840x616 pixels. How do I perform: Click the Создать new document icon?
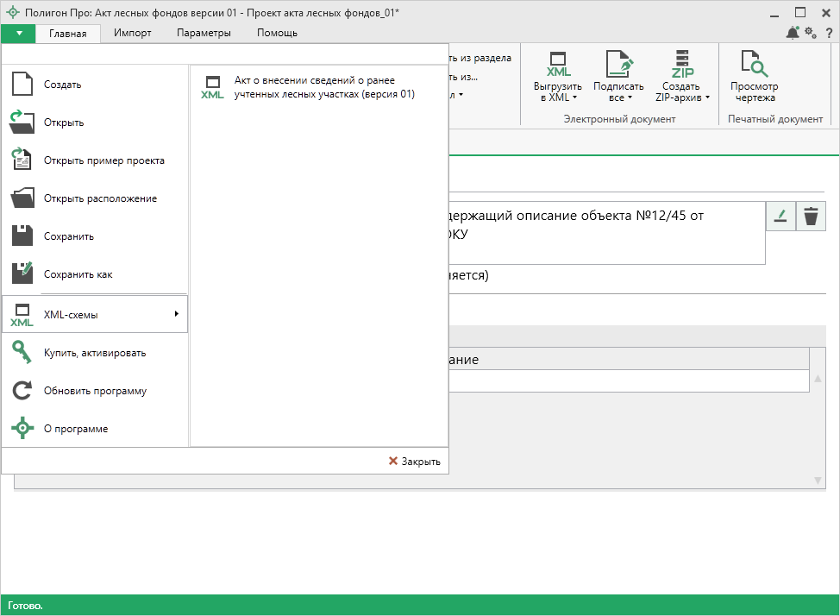click(x=22, y=85)
